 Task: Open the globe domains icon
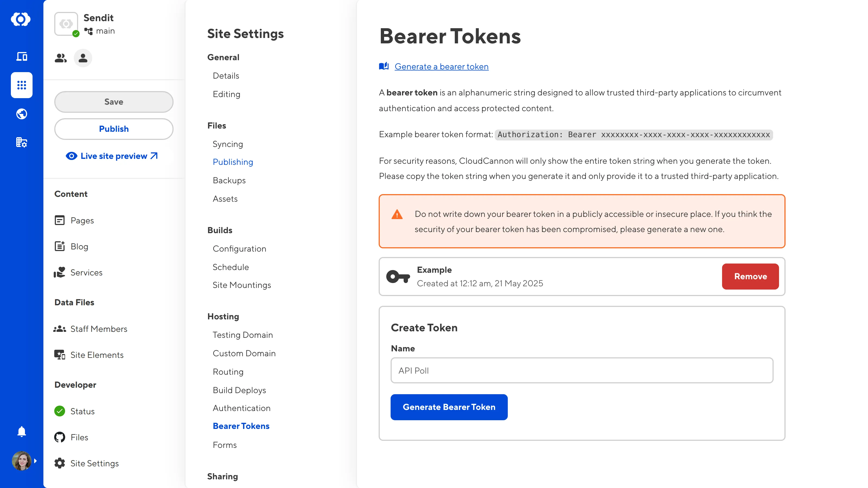click(x=22, y=114)
